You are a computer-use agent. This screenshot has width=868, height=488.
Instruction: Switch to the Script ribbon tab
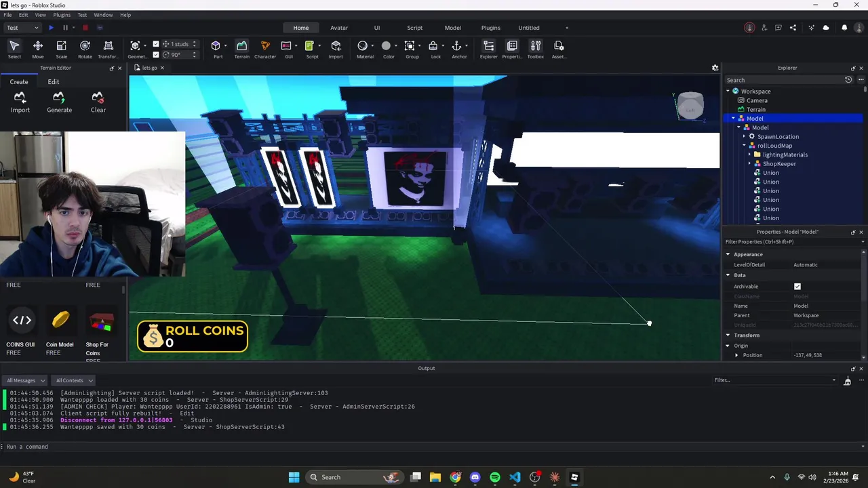414,28
